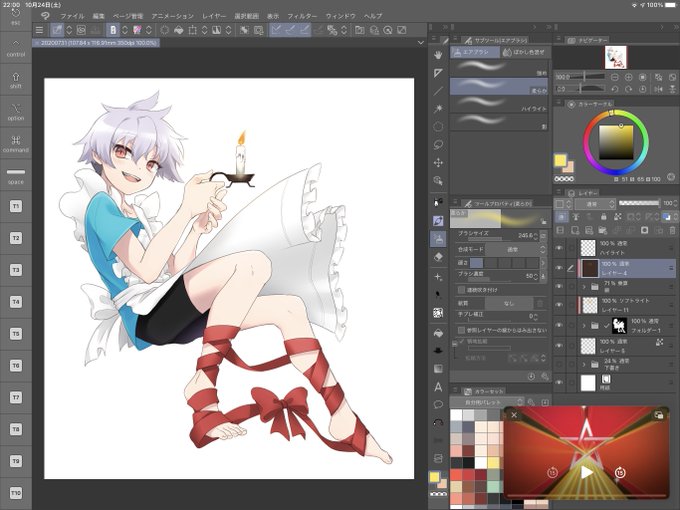Screen dimensions: 680x510
Task: Select the Ruler (triangle) tool
Action: (438, 73)
